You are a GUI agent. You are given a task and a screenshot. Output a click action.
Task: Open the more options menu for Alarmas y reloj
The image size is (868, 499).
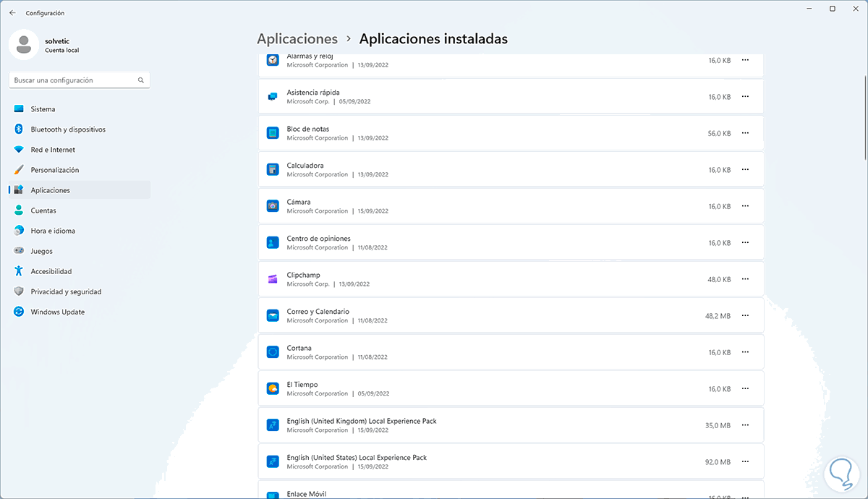click(745, 60)
